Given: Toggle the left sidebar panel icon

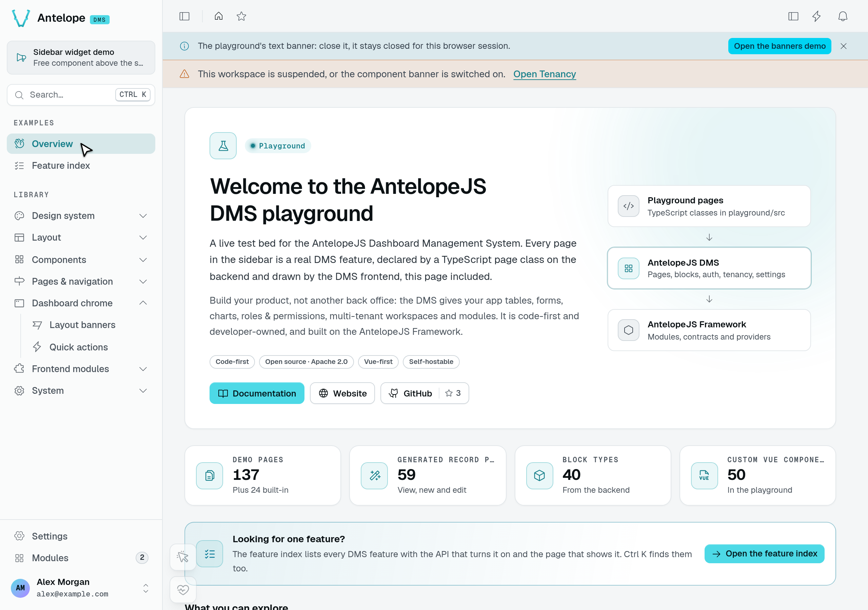Looking at the screenshot, I should 184,16.
